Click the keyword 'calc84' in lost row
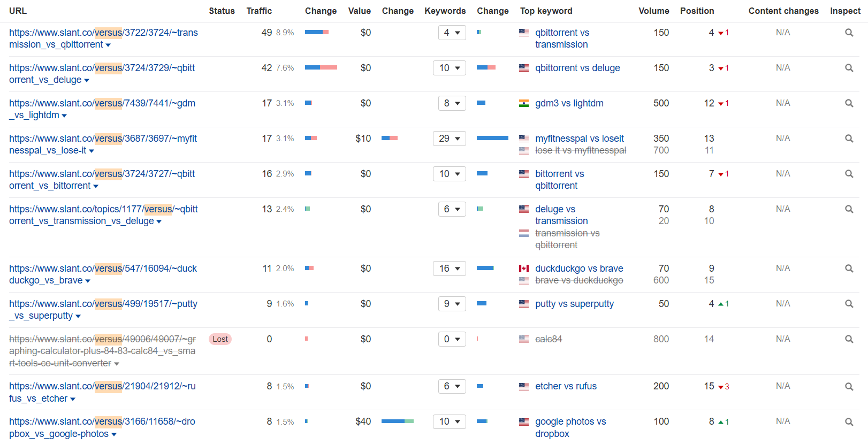Viewport: 868px width, 445px height. coord(549,339)
